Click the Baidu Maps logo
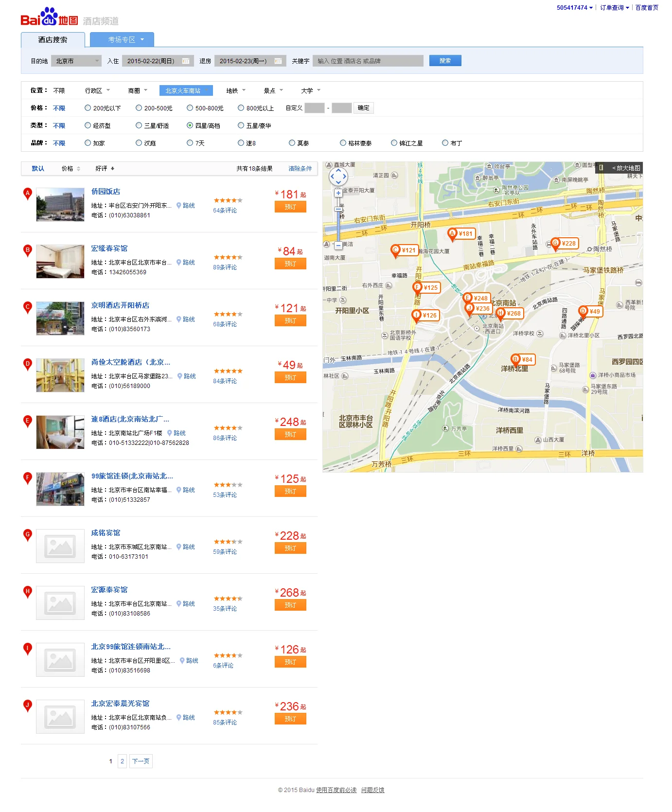The width and height of the screenshot is (672, 812). pos(49,17)
